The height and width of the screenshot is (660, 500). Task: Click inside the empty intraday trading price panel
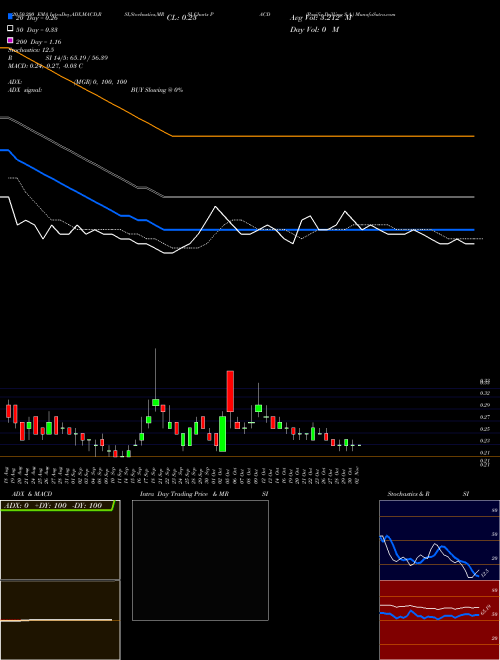pos(200,560)
